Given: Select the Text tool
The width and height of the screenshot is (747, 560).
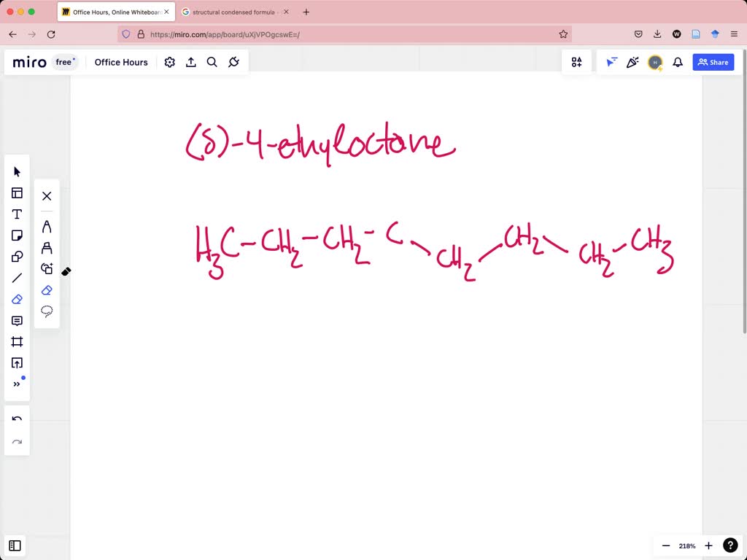Looking at the screenshot, I should click(17, 214).
